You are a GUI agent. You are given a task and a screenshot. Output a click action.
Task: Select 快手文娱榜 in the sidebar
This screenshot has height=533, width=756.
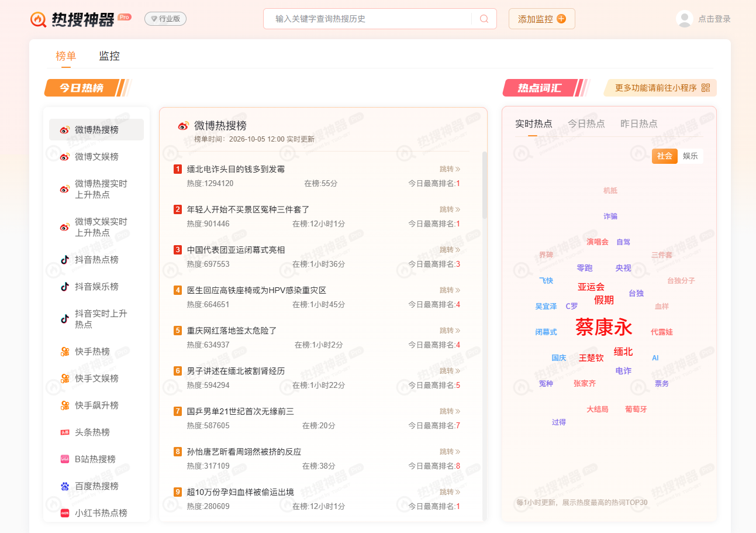(96, 379)
